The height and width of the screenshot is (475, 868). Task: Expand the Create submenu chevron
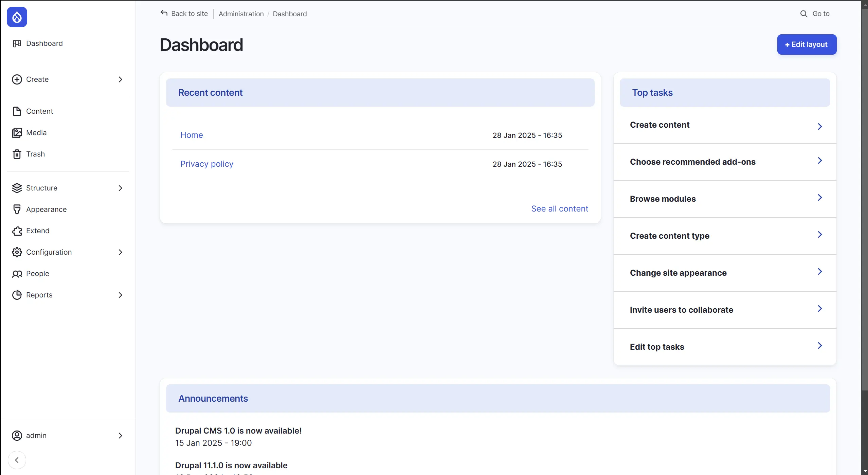tap(120, 79)
